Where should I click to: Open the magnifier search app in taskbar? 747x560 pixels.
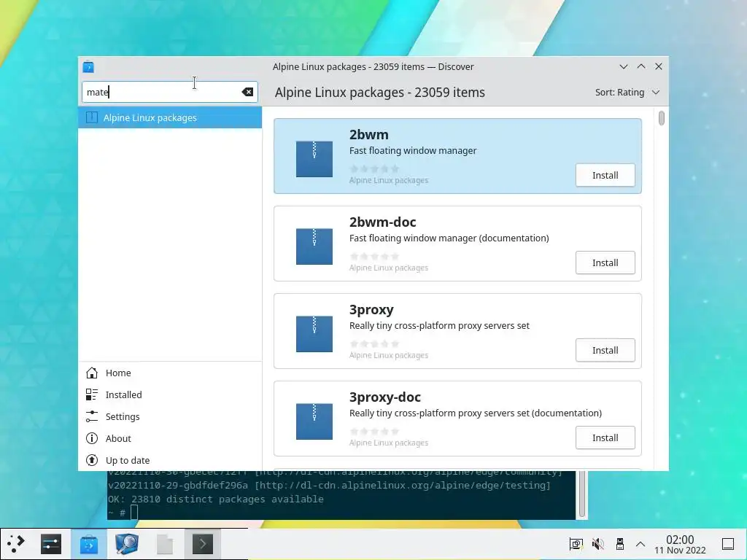[x=127, y=544]
